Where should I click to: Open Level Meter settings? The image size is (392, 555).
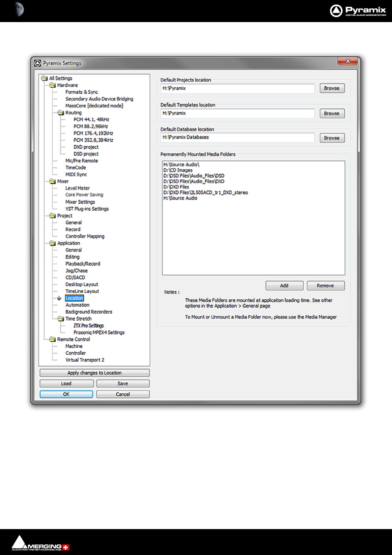pyautogui.click(x=77, y=188)
